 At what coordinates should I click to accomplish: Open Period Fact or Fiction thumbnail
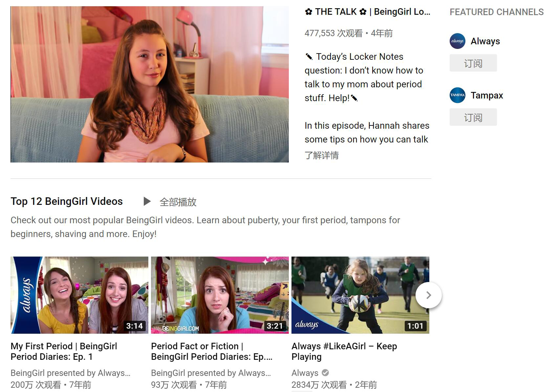pos(220,295)
